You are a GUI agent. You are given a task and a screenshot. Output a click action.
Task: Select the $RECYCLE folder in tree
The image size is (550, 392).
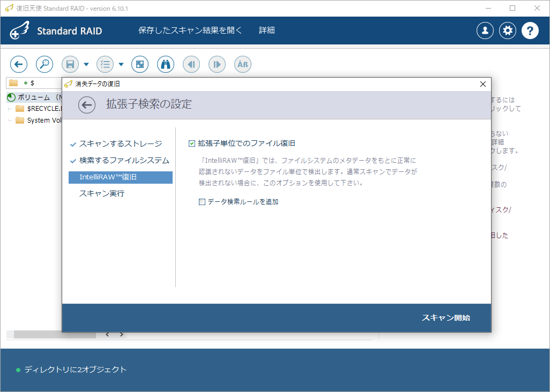(39, 109)
